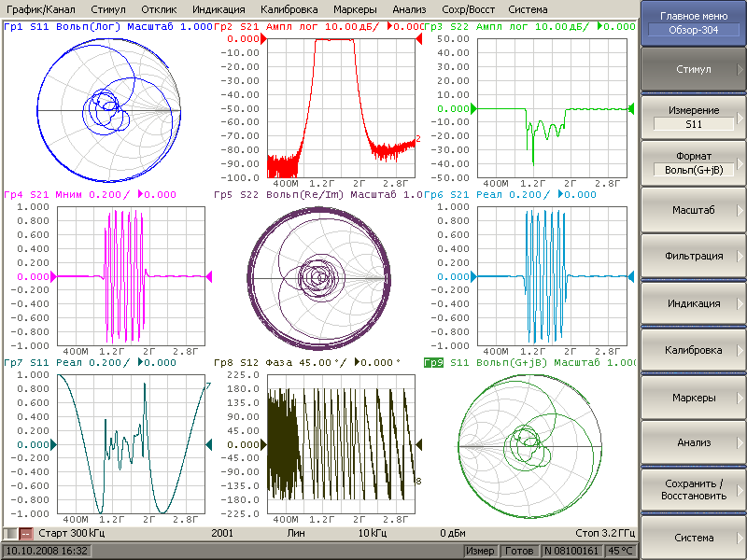The width and height of the screenshot is (747, 560).
Task: Open the Маркеры menu in the menu bar
Action: pyautogui.click(x=355, y=8)
